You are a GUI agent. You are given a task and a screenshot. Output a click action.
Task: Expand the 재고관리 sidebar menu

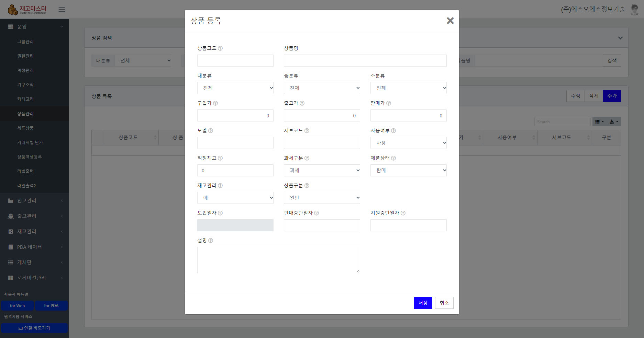[x=34, y=232]
